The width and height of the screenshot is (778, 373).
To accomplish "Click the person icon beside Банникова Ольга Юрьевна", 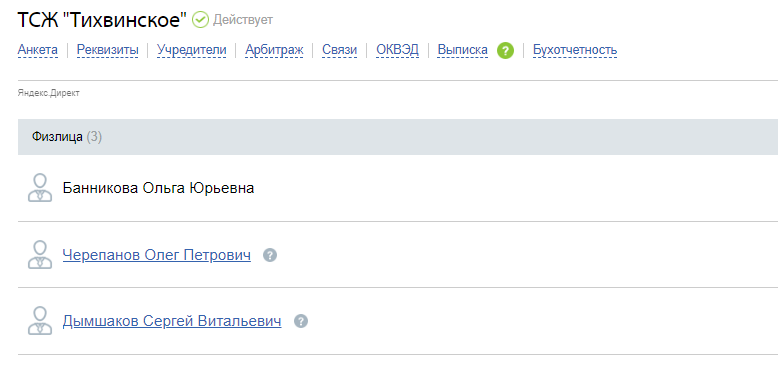I will pyautogui.click(x=40, y=187).
